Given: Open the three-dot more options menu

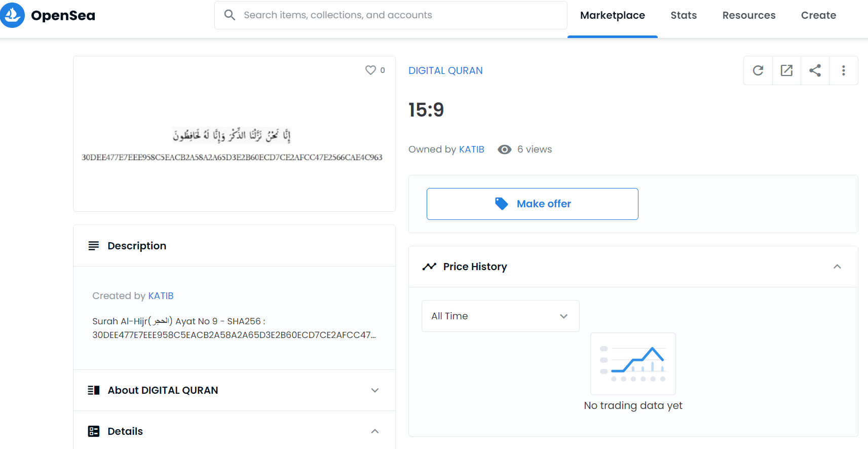Looking at the screenshot, I should click(844, 70).
